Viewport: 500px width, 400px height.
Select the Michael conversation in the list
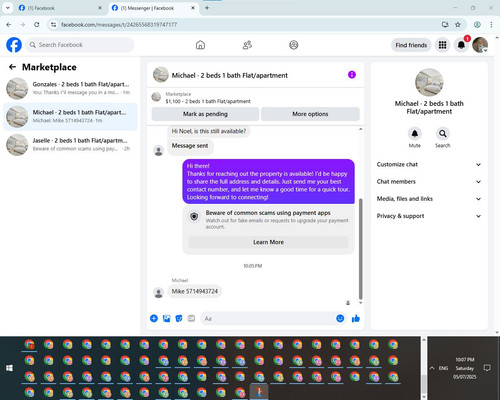tap(70, 117)
